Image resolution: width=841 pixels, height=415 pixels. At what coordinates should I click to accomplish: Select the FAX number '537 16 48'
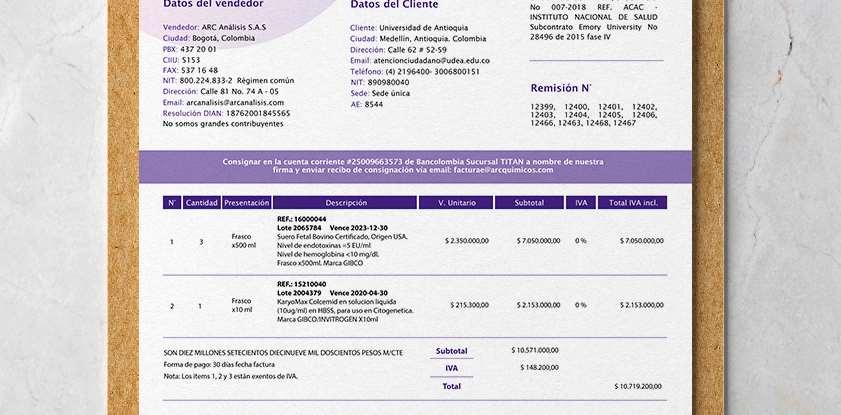coord(198,70)
